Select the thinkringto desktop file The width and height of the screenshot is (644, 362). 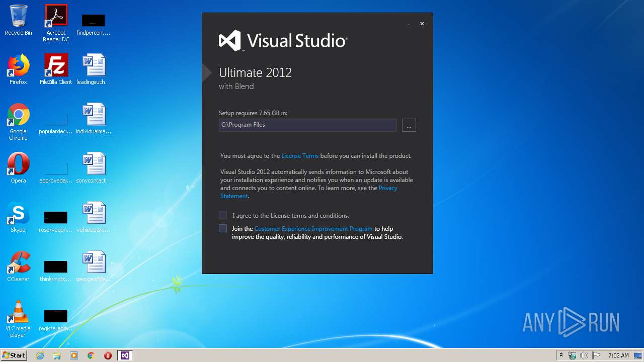tap(56, 270)
